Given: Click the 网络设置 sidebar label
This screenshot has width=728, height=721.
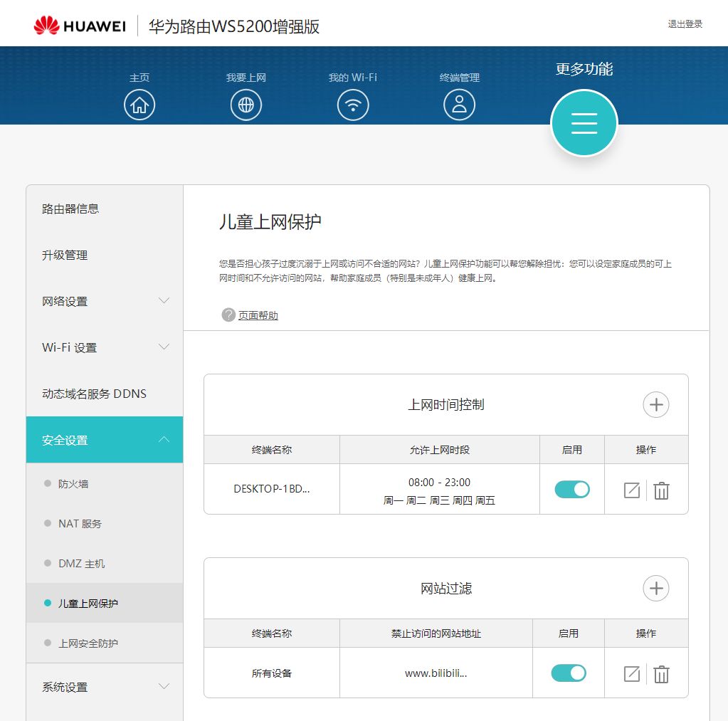Looking at the screenshot, I should pyautogui.click(x=65, y=301).
